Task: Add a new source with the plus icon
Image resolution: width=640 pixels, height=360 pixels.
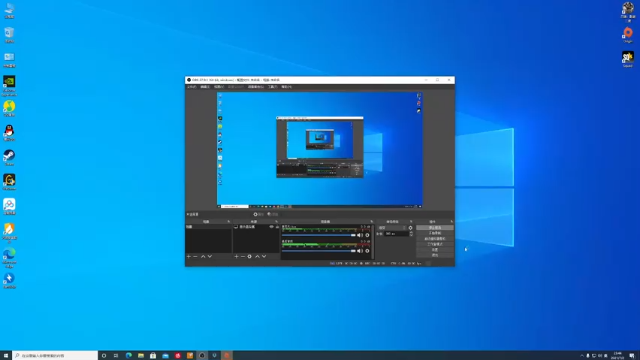Action: click(236, 256)
